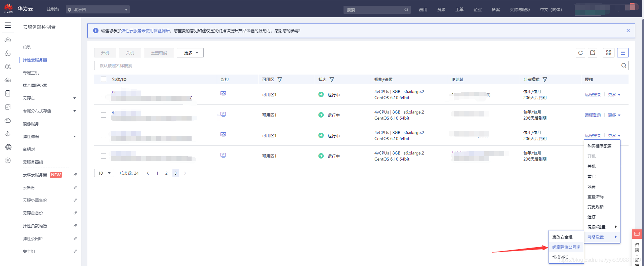644x266 pixels.
Task: Go to page 1 of the list
Action: pyautogui.click(x=157, y=173)
